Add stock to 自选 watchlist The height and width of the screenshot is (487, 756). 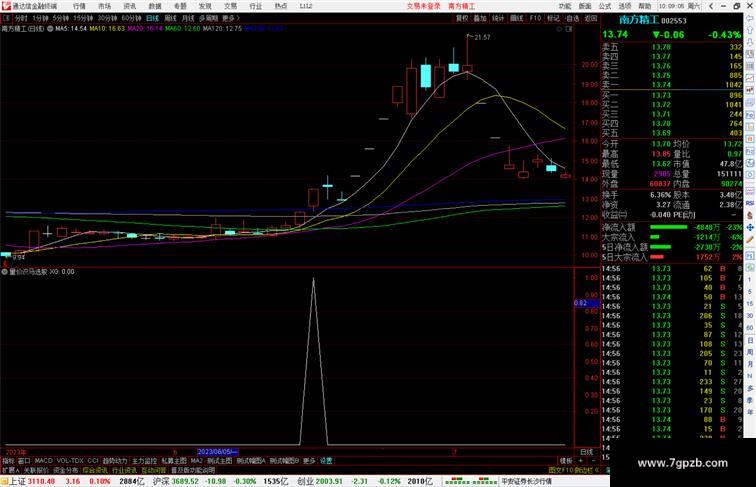coord(572,18)
